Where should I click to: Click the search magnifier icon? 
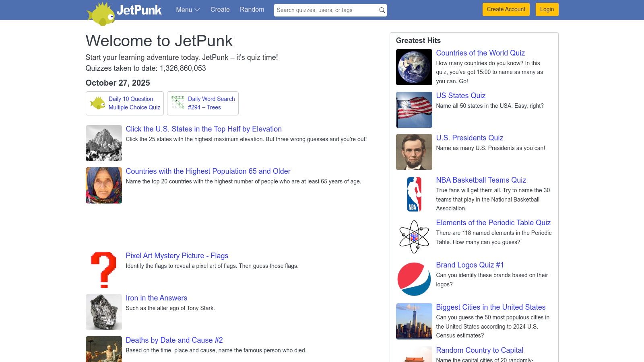(381, 10)
